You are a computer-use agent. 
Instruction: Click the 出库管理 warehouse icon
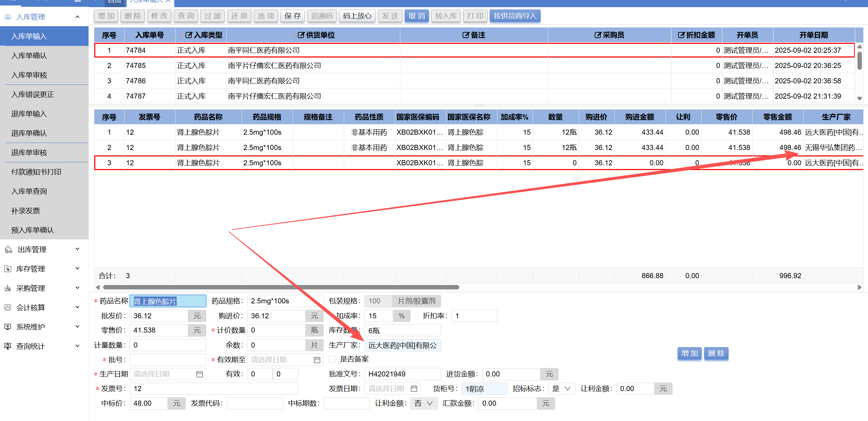(8, 250)
